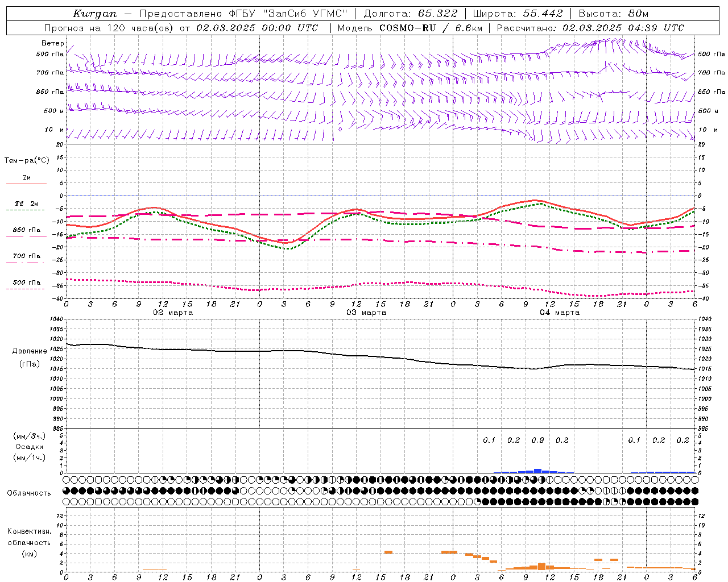Click the 02 марта date label

[x=173, y=313]
